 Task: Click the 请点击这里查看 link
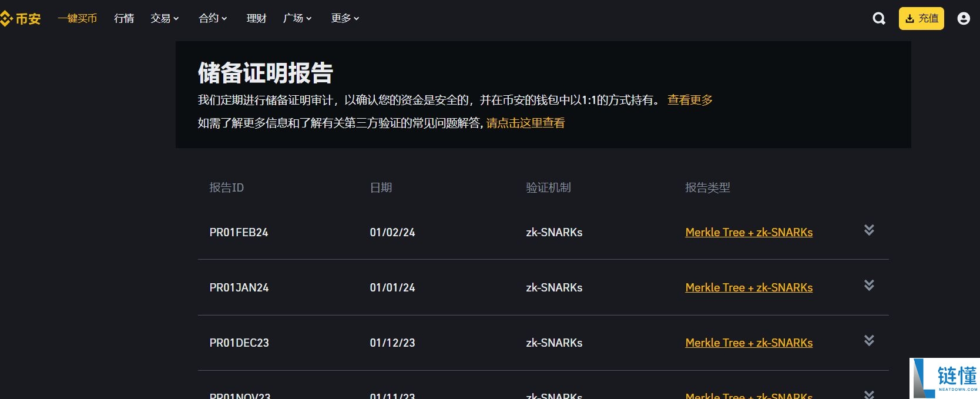(525, 123)
